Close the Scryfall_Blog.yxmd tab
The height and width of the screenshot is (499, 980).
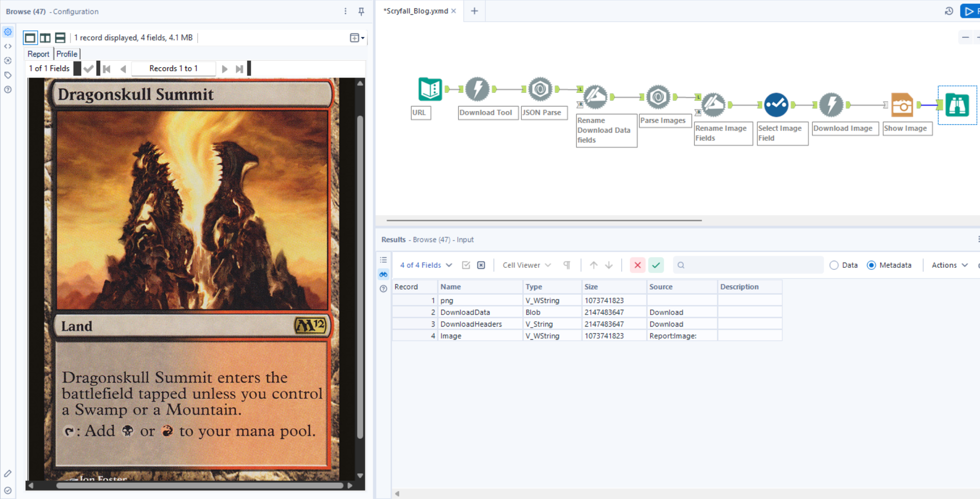(x=454, y=11)
